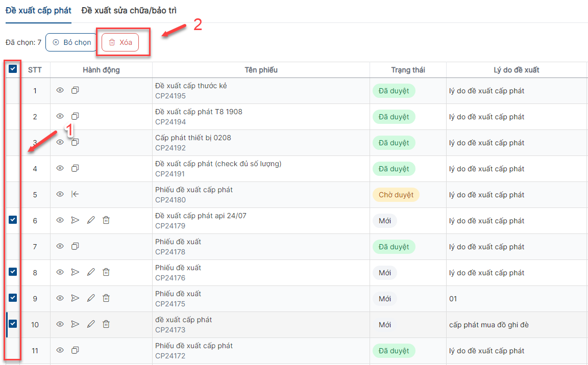The height and width of the screenshot is (365, 588).
Task: Duplicate the CP24191 request
Action: [75, 168]
